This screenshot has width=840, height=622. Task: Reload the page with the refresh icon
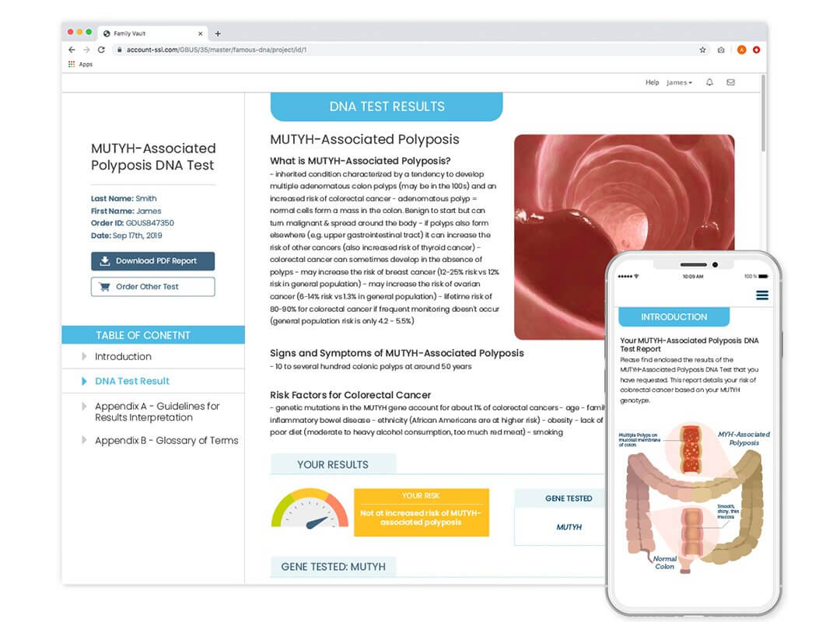click(x=101, y=49)
